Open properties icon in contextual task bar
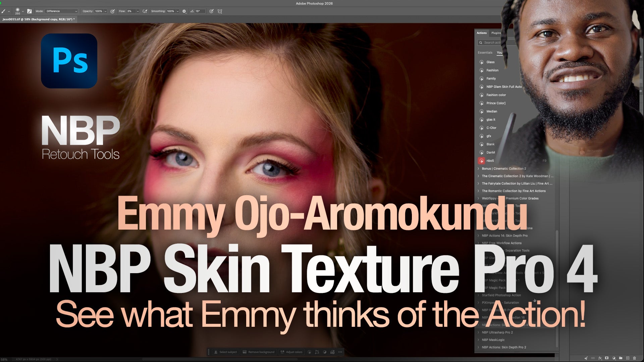Screen dimensions: 644x362 tap(332, 352)
